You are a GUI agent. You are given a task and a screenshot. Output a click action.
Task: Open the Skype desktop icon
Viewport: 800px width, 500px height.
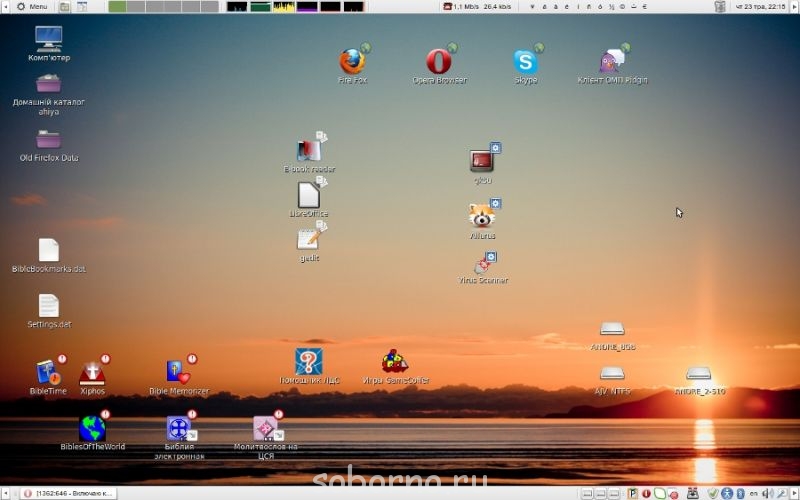[526, 62]
